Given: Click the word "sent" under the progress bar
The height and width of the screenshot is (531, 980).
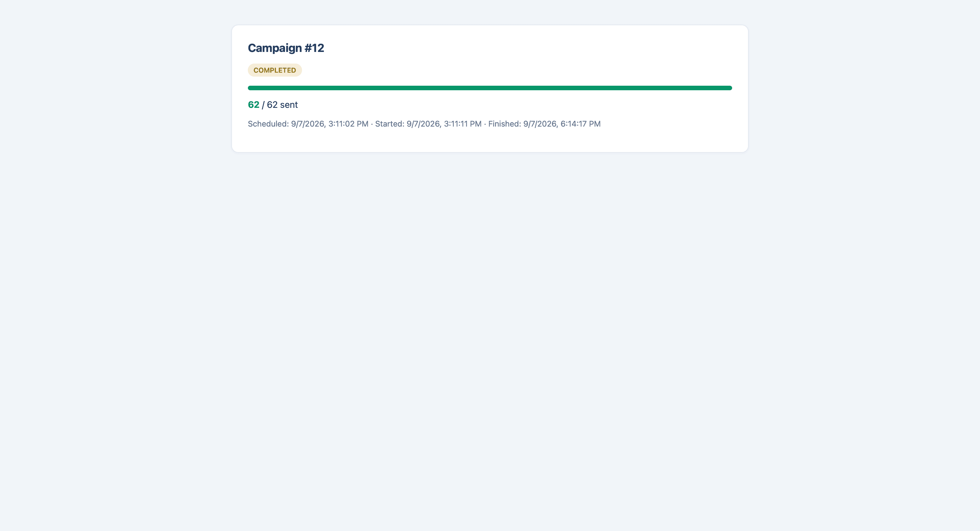Looking at the screenshot, I should (x=289, y=105).
